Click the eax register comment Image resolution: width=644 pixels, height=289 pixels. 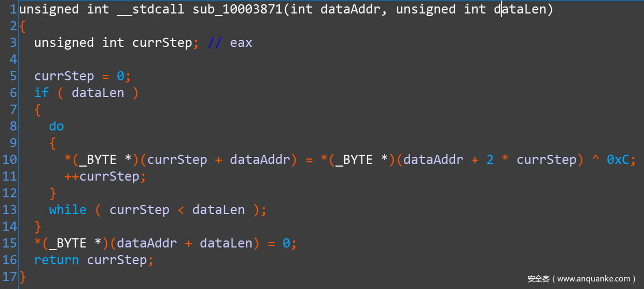click(x=241, y=43)
